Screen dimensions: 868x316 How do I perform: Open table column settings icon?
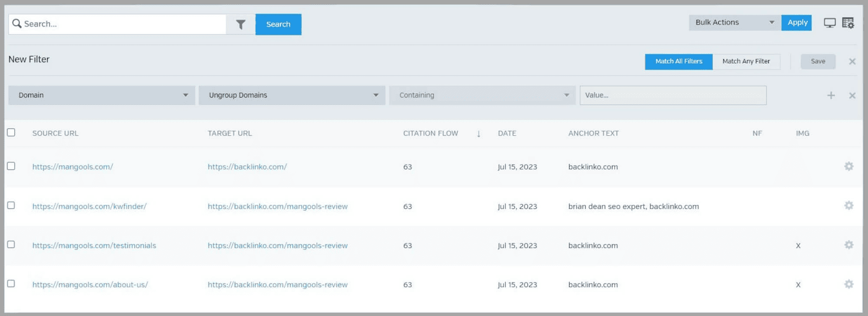pyautogui.click(x=848, y=23)
